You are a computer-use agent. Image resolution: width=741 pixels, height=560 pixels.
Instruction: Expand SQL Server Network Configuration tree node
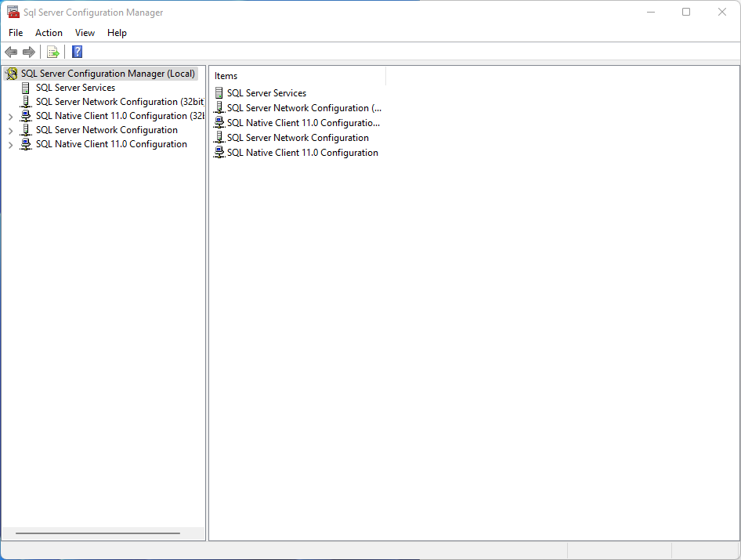[10, 131]
